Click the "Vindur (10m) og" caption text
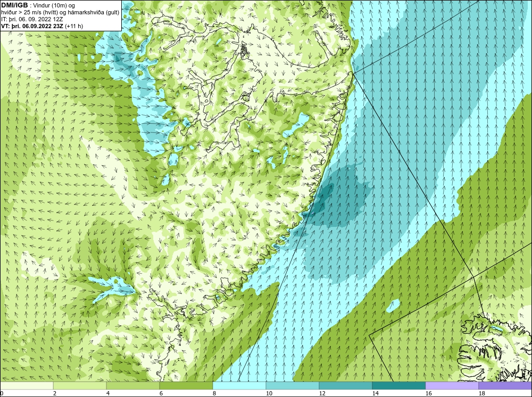Image resolution: width=532 pixels, height=397 pixels. tap(55, 5)
